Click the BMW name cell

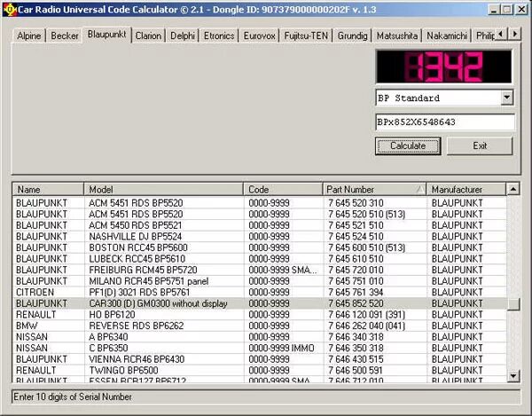click(27, 326)
